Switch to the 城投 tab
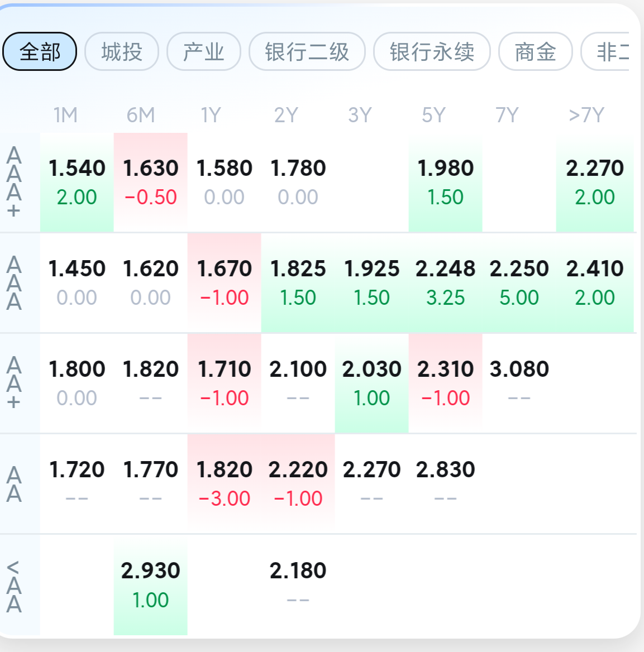644x652 pixels. click(122, 52)
